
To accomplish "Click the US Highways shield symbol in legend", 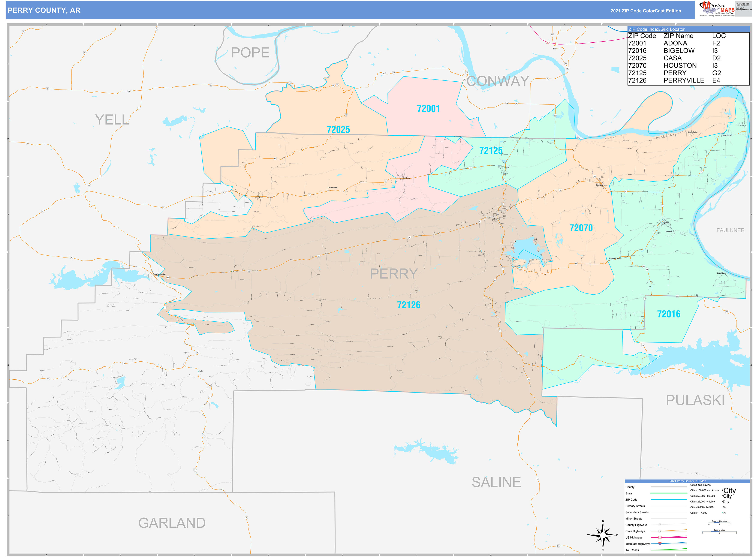I will pos(660,538).
